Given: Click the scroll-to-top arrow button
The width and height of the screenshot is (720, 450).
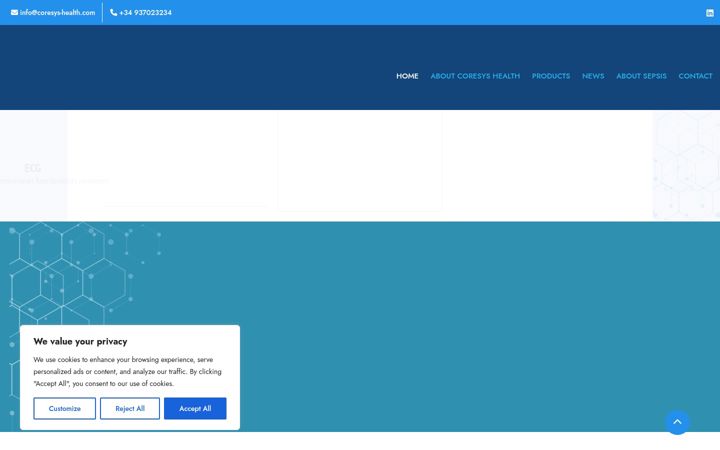Looking at the screenshot, I should (x=677, y=422).
